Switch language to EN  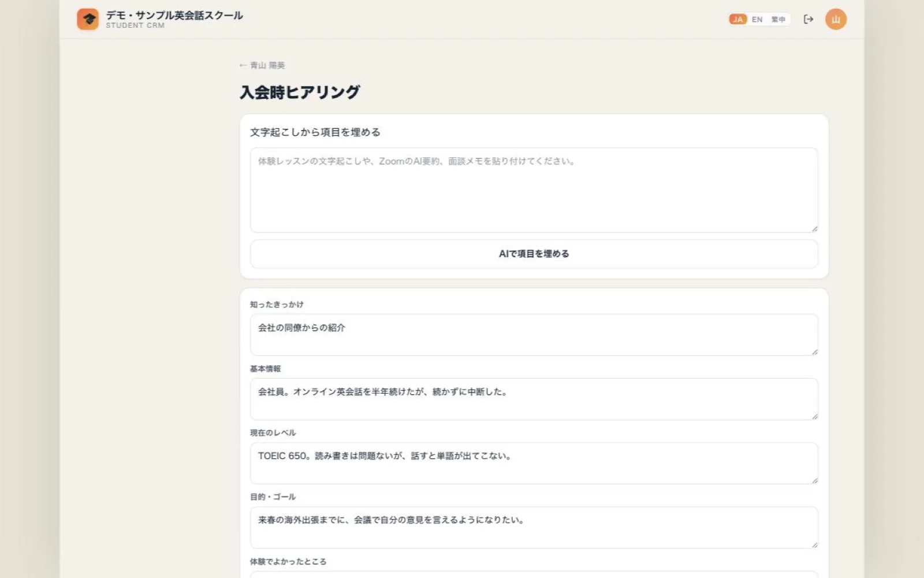757,19
